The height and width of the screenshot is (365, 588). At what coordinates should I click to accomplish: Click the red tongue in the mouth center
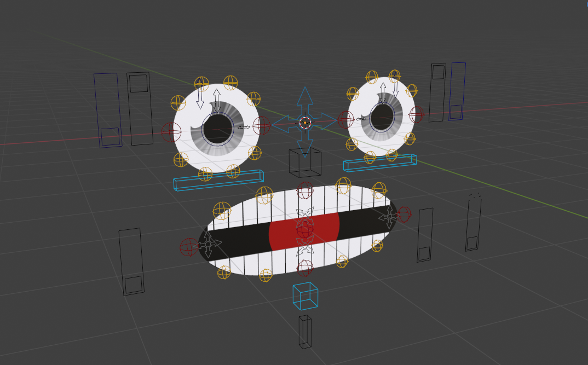[x=304, y=231]
